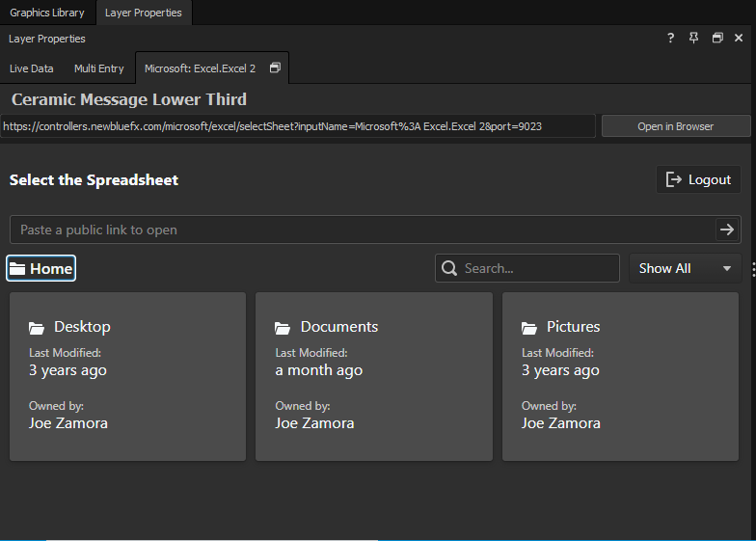Image resolution: width=756 pixels, height=541 pixels.
Task: Open the Multi Entry tab
Action: 98,68
